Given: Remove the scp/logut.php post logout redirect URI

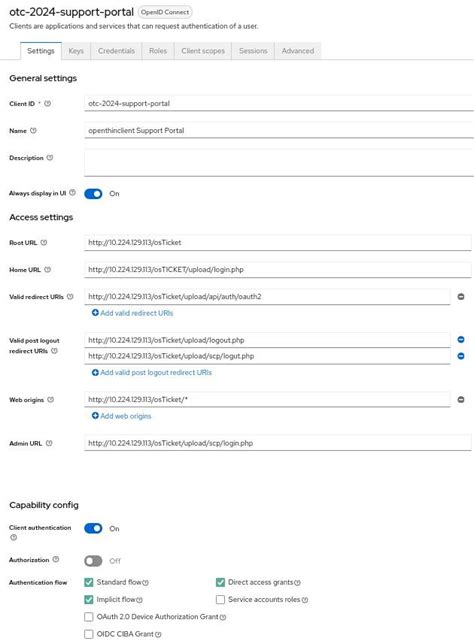Looking at the screenshot, I should pyautogui.click(x=461, y=356).
